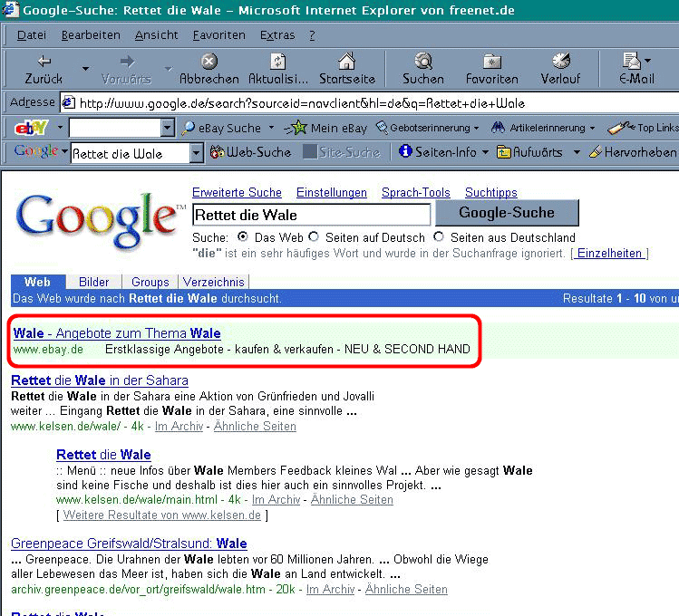Start Web-Suche in Google toolbar
Viewport: 679px width, 616px height.
(x=250, y=152)
